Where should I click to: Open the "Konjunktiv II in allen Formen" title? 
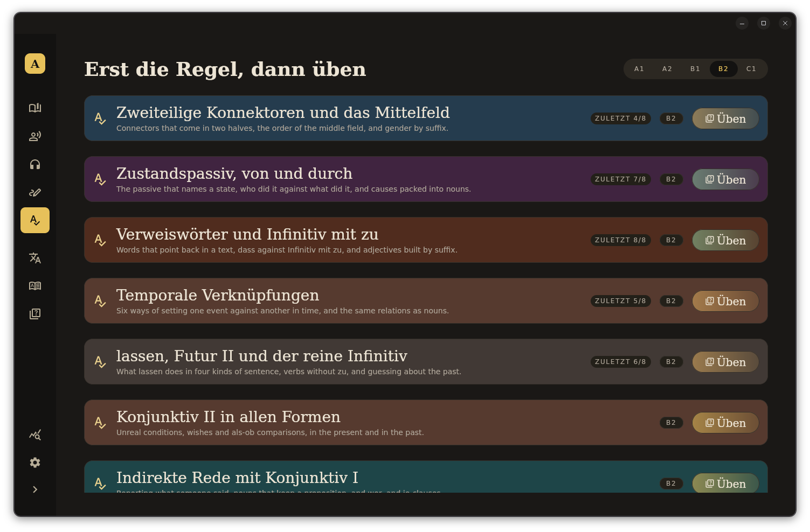click(229, 417)
